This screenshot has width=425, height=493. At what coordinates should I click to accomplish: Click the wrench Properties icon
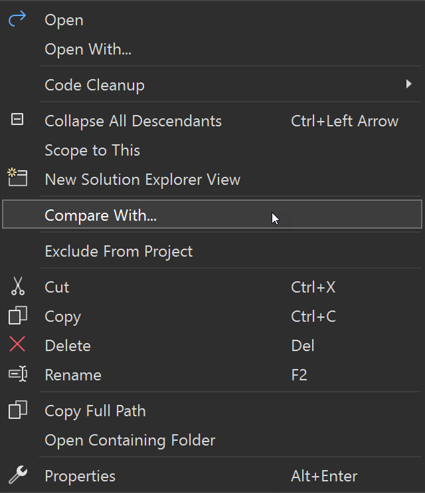tap(18, 475)
